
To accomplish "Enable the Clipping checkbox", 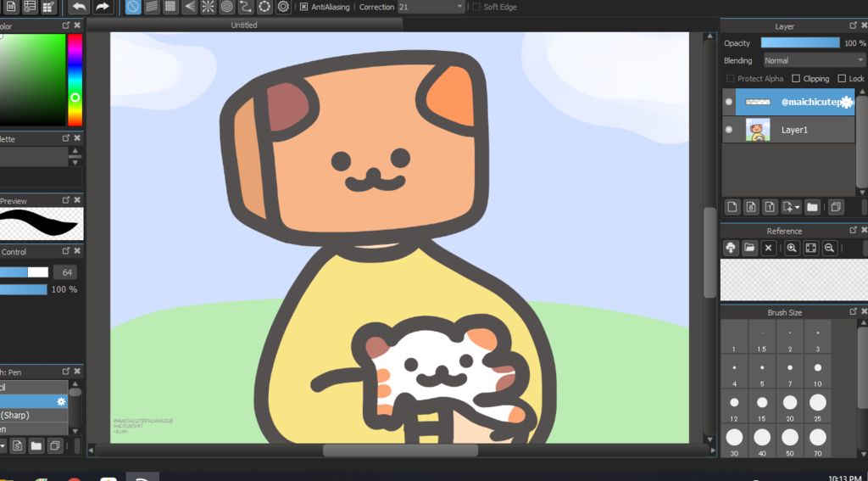I will point(796,79).
